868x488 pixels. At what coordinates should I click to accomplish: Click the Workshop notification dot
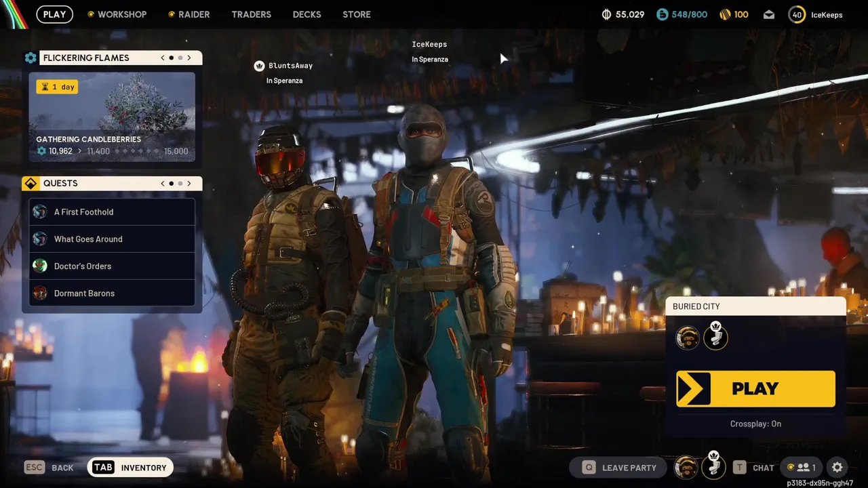click(91, 14)
